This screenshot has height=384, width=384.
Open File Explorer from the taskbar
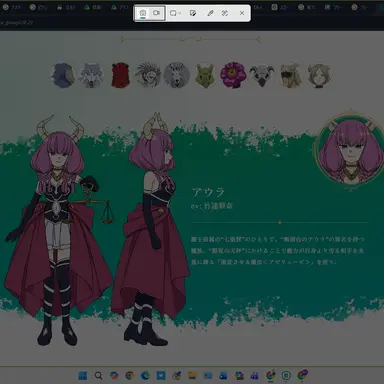click(192, 376)
